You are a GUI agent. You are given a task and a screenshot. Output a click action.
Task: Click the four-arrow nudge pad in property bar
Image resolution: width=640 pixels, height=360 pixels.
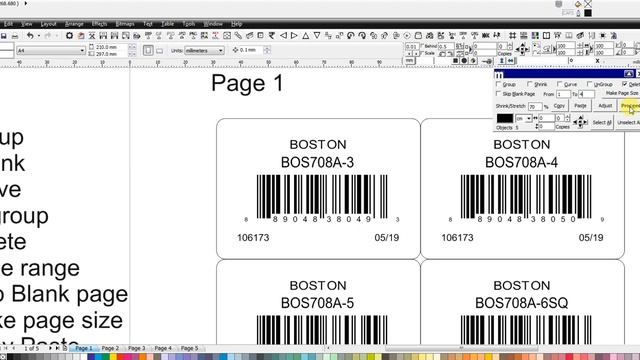522,50
